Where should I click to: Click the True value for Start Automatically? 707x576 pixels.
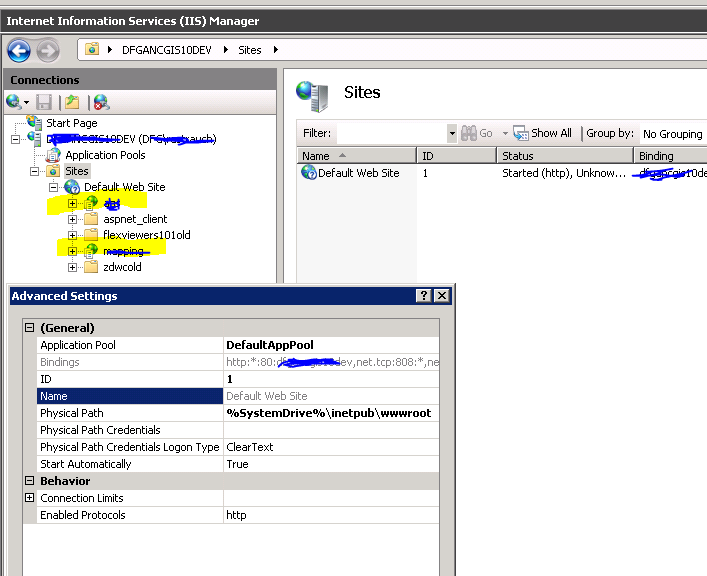(237, 464)
